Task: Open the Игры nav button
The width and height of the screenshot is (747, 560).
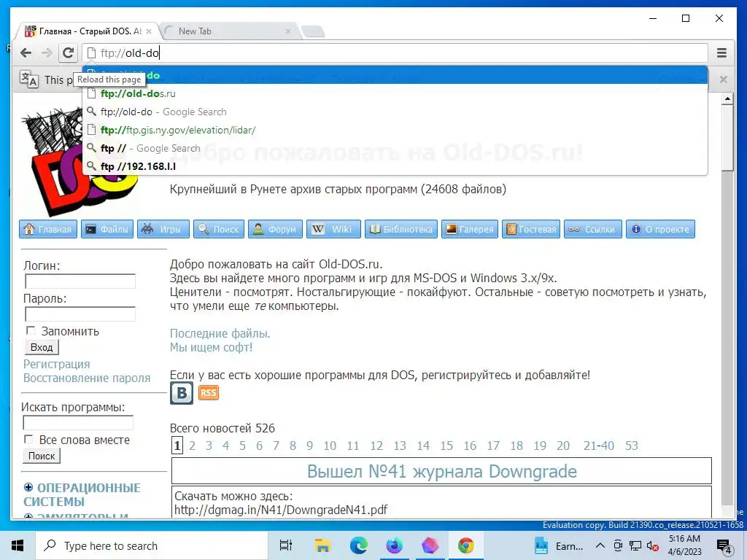Action: [x=163, y=229]
